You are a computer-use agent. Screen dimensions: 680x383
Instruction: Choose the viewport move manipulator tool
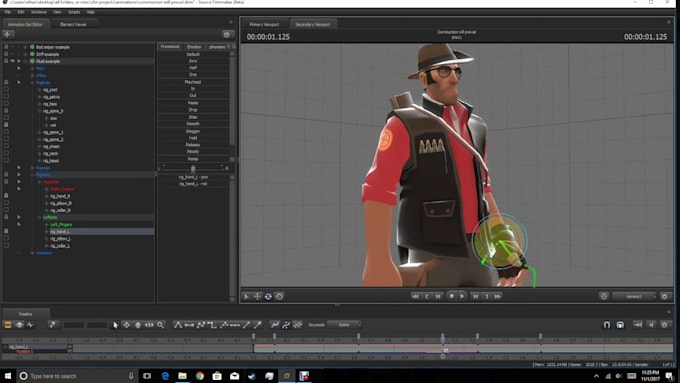[258, 296]
